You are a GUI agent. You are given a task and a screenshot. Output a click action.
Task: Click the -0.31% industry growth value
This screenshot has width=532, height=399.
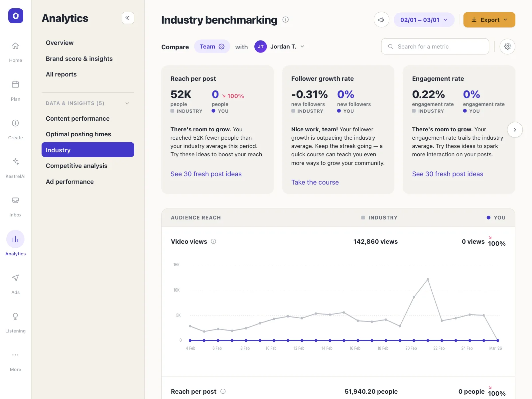(x=310, y=94)
